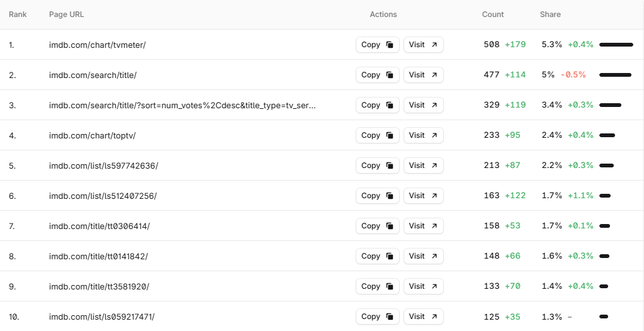Select the imdb.com/title/tt0141842/ URL text

(99, 256)
